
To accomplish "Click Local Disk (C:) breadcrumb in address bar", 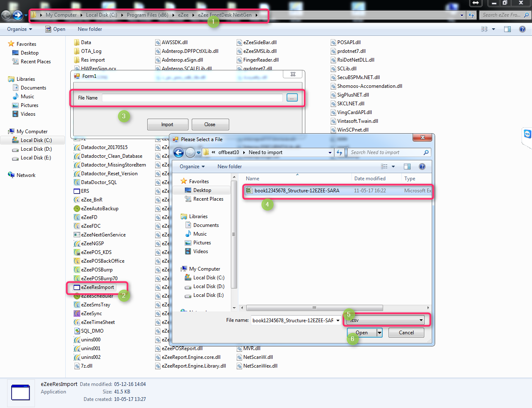I will [x=101, y=15].
